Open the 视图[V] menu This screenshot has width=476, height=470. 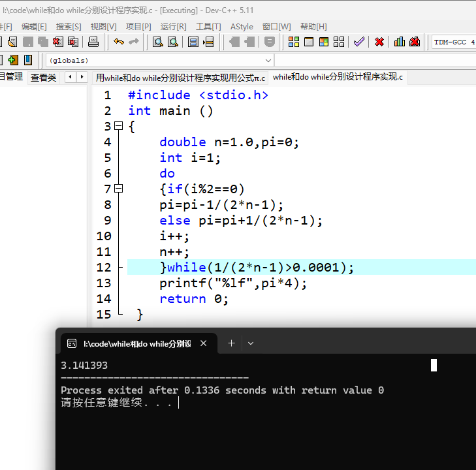click(x=103, y=27)
